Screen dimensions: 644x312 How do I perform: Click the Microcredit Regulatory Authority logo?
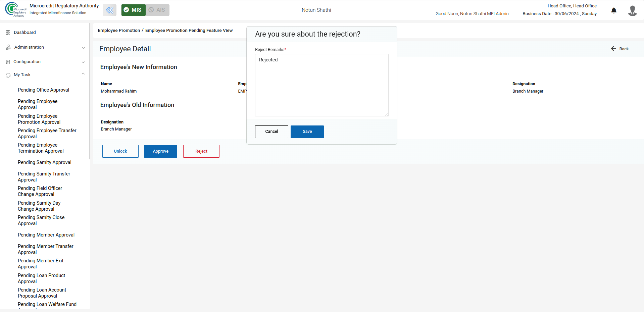[x=15, y=10]
